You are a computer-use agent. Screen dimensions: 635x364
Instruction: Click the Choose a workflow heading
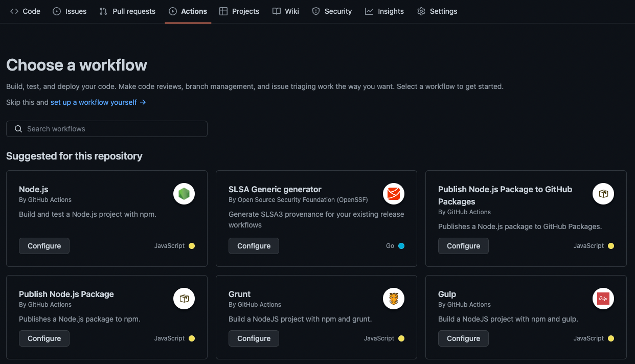coord(77,65)
